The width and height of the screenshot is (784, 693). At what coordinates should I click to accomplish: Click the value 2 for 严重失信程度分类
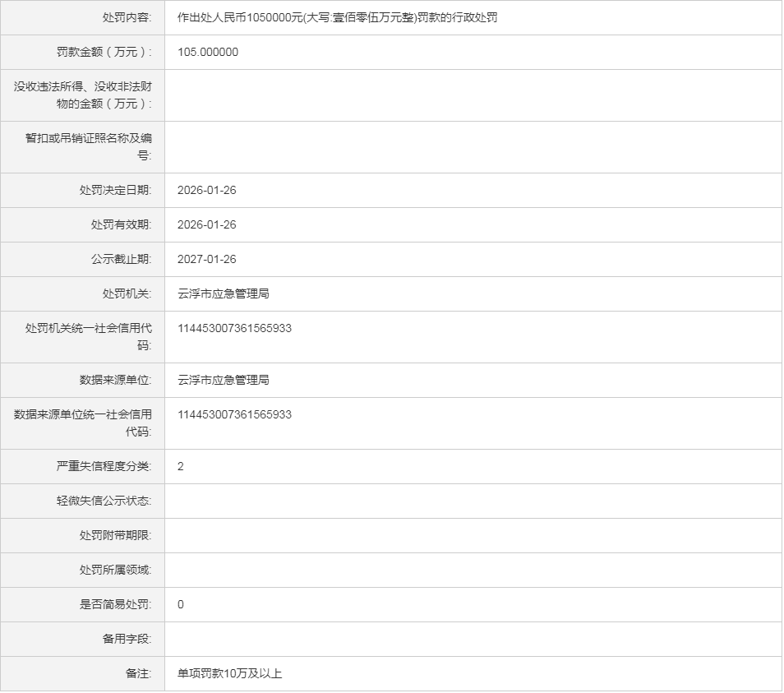[181, 466]
